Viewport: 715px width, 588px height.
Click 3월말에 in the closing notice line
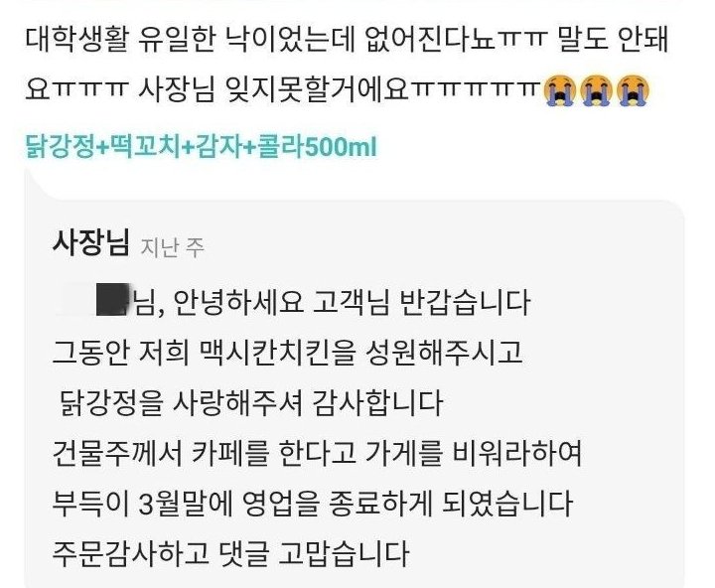click(x=186, y=504)
